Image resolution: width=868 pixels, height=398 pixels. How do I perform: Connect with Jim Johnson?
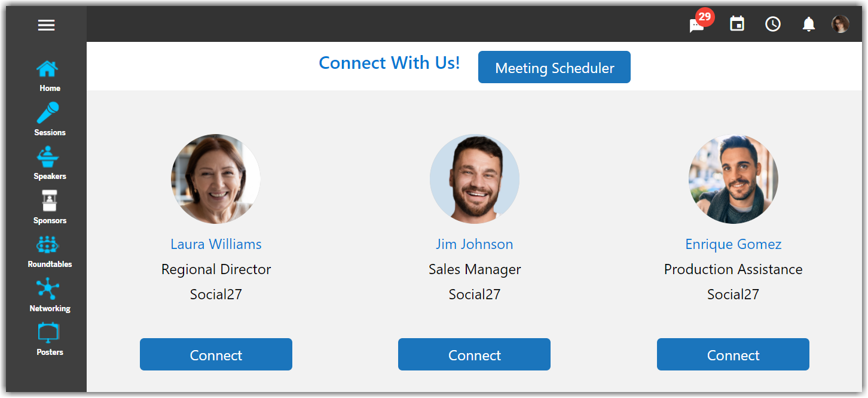click(x=474, y=355)
